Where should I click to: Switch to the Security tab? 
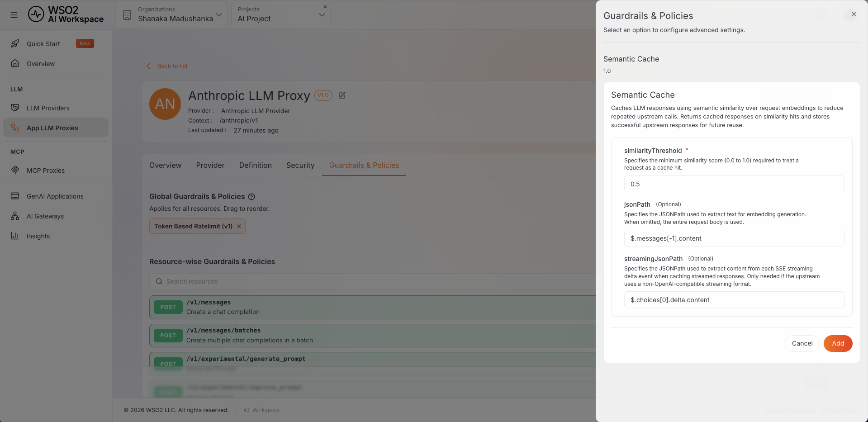300,165
